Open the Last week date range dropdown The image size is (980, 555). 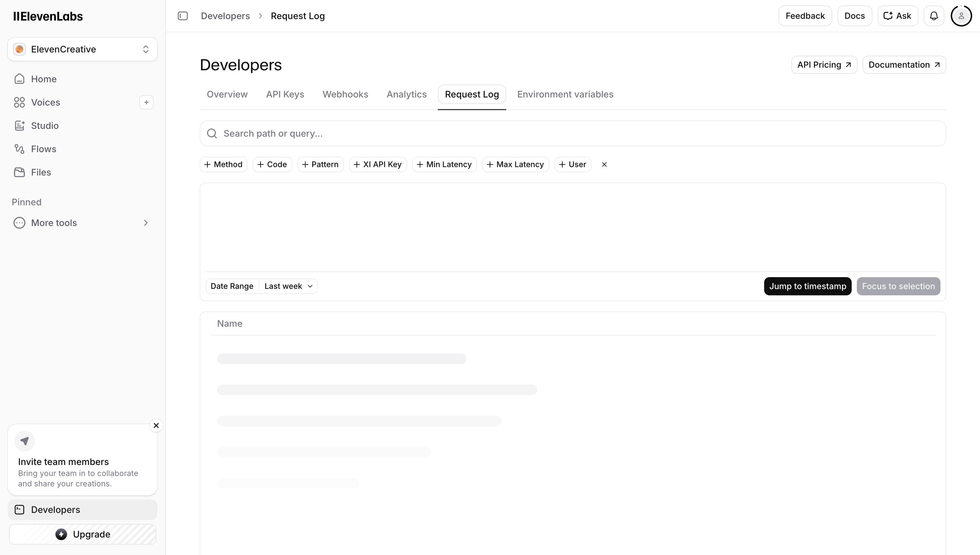coord(288,286)
